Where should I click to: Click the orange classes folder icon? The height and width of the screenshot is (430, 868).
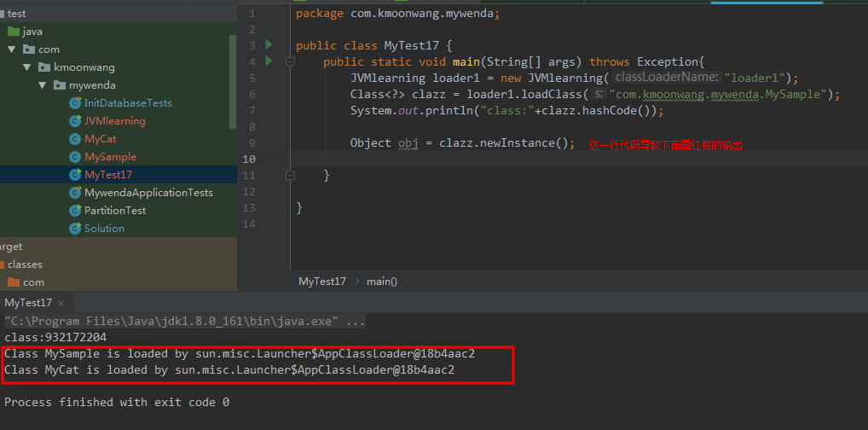coord(2,264)
